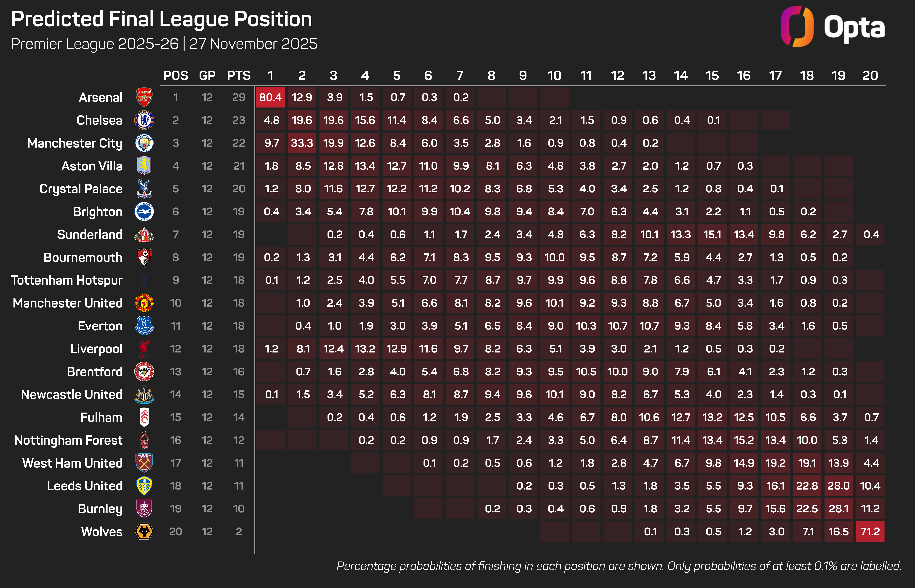
Task: Select the Leeds United crest
Action: point(144,486)
